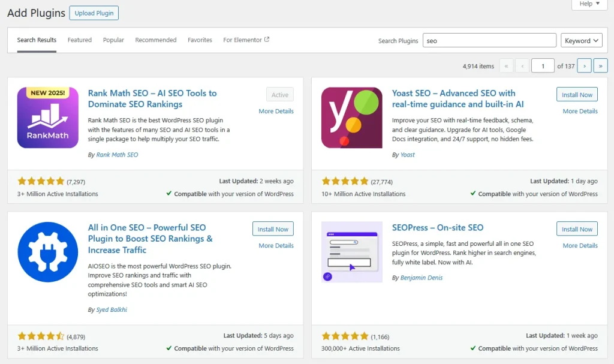Screen dimensions: 614x364
Task: Open author link Benjamin Denis
Action: pyautogui.click(x=422, y=278)
